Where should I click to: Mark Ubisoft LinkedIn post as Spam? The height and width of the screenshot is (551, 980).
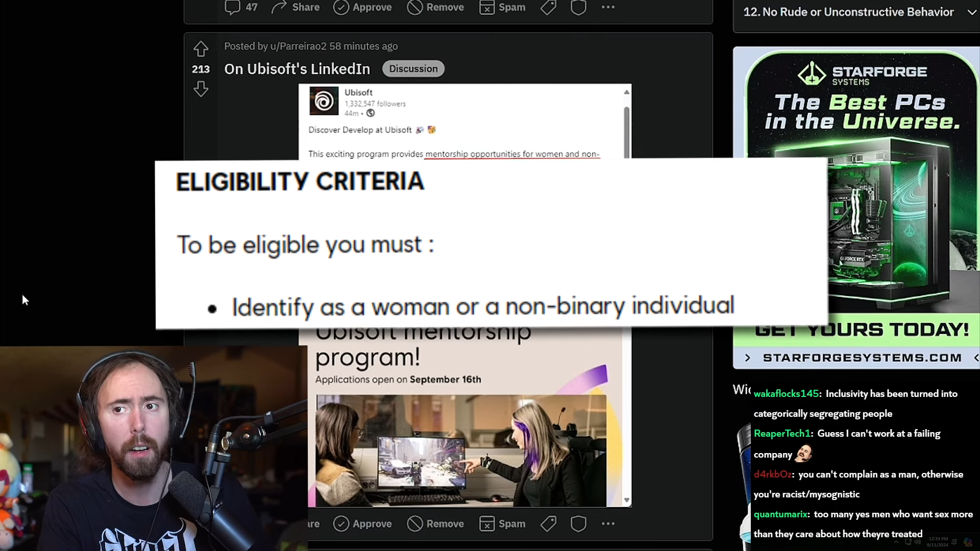pyautogui.click(x=502, y=523)
